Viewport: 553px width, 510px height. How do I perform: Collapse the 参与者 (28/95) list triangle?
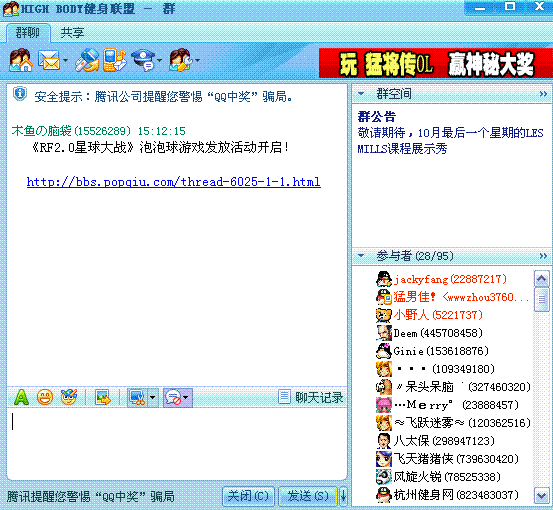pyautogui.click(x=361, y=256)
